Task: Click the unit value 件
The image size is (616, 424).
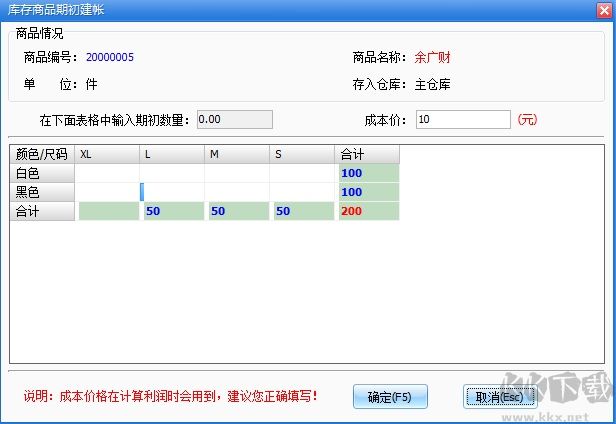Action: pyautogui.click(x=91, y=84)
